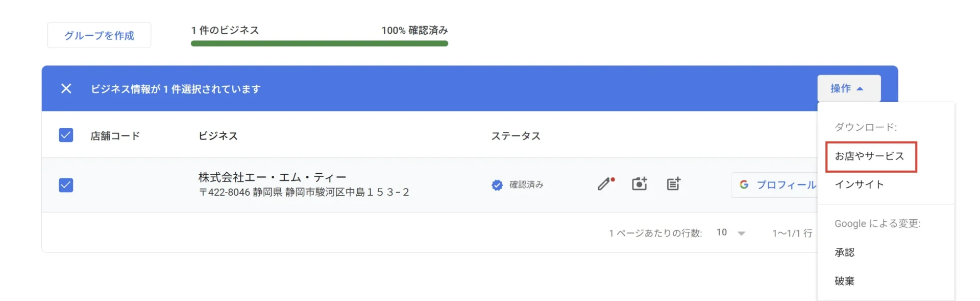Viewport: 980px width, 301px height.
Task: Uncheck the 株式会社エー・エム・ティー row checkbox
Action: click(66, 185)
